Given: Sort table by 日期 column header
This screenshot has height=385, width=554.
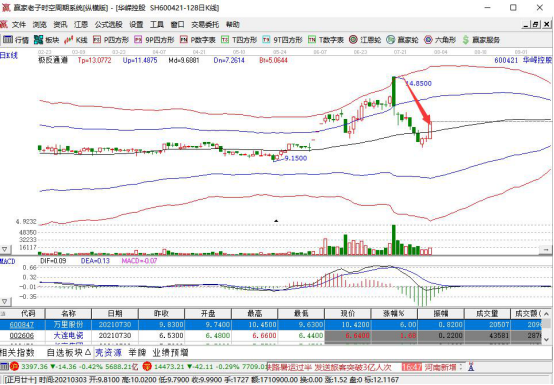Looking at the screenshot, I should point(115,314).
